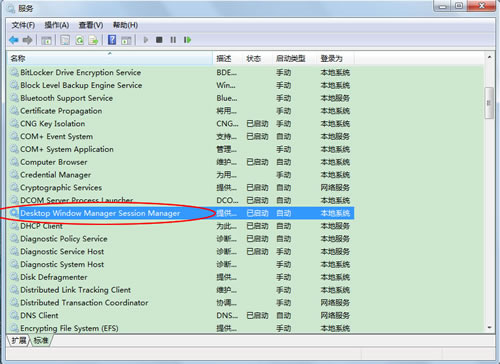This screenshot has height=364, width=500.
Task: Select Distributed Transaction Coordinator
Action: 180,303
